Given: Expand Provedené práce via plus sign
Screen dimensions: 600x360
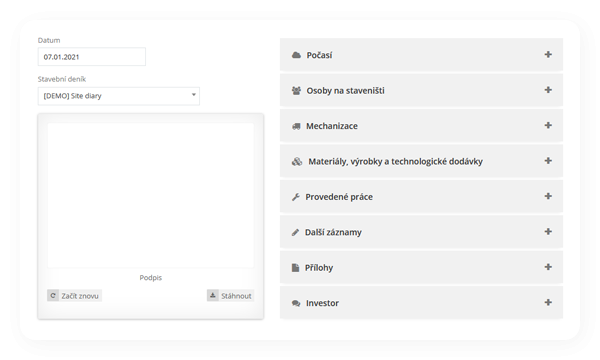Looking at the screenshot, I should 548,196.
